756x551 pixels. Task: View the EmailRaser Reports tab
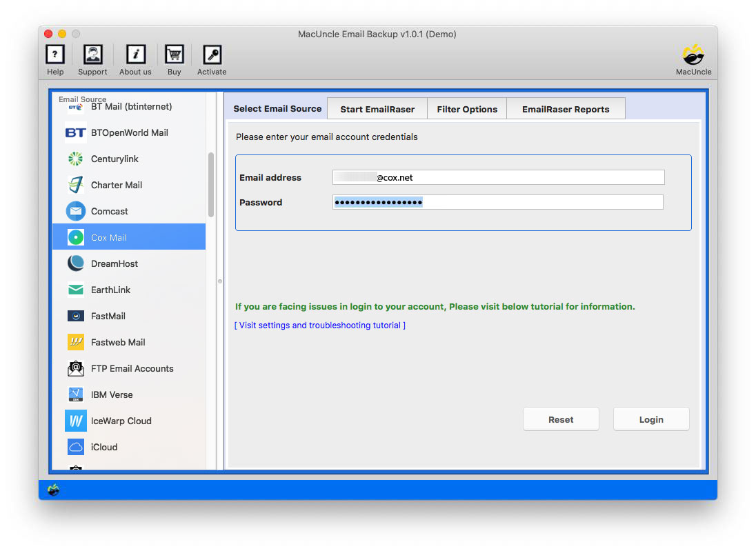point(566,108)
